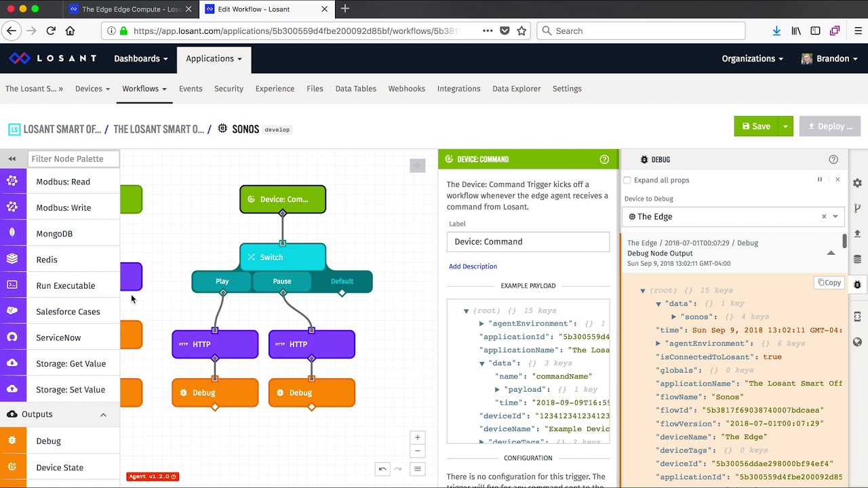
Task: Save the workflow
Action: (755, 126)
